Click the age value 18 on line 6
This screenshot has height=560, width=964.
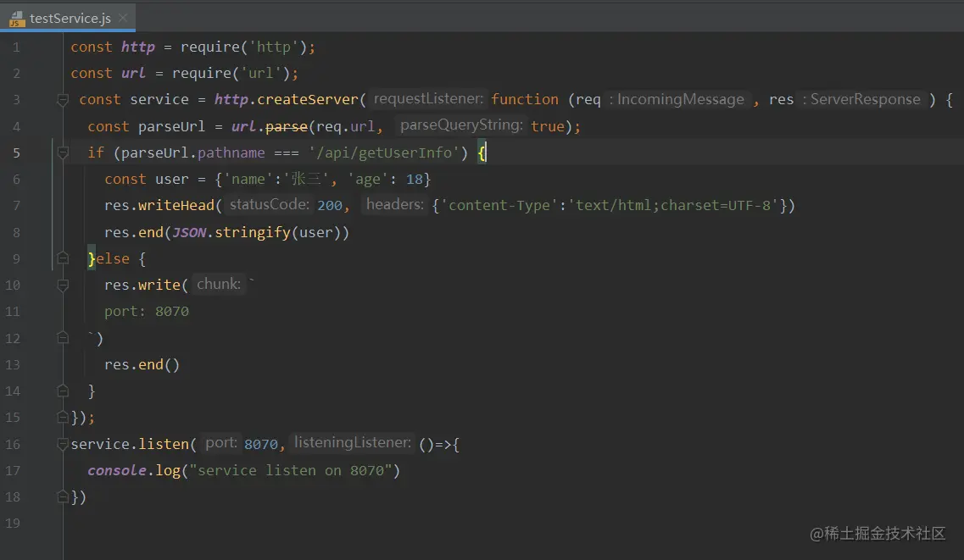(414, 180)
